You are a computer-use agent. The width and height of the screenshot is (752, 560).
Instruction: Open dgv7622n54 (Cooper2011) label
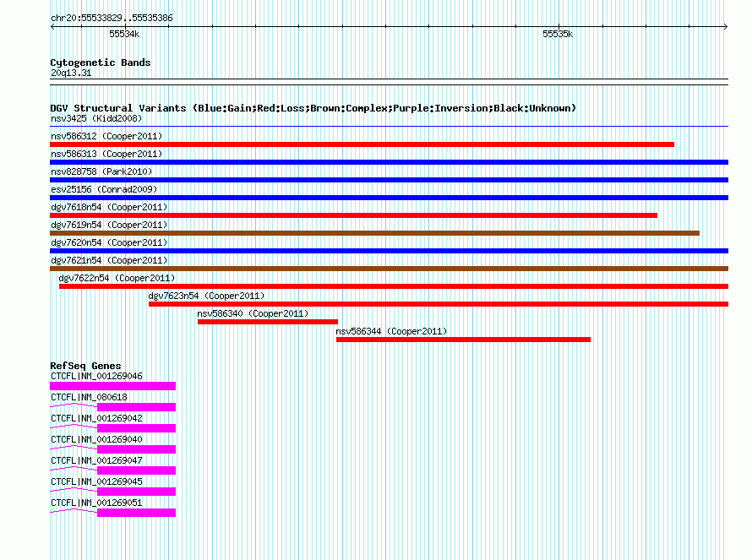[117, 278]
